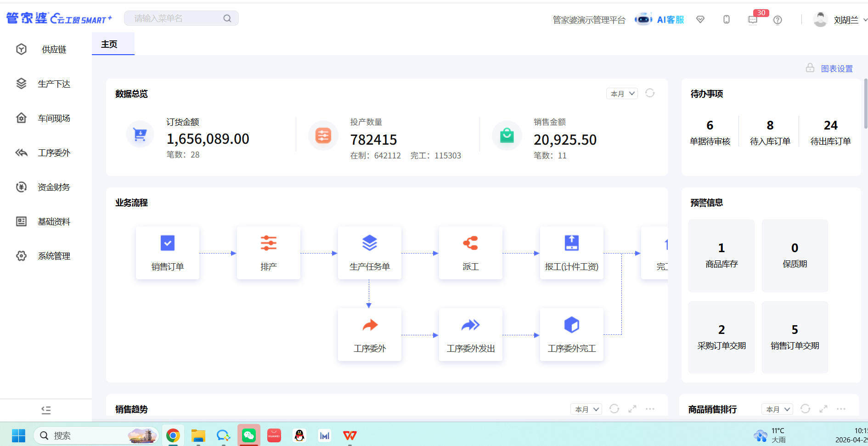Open the 派工 workflow card
The width and height of the screenshot is (868, 446).
(x=471, y=253)
